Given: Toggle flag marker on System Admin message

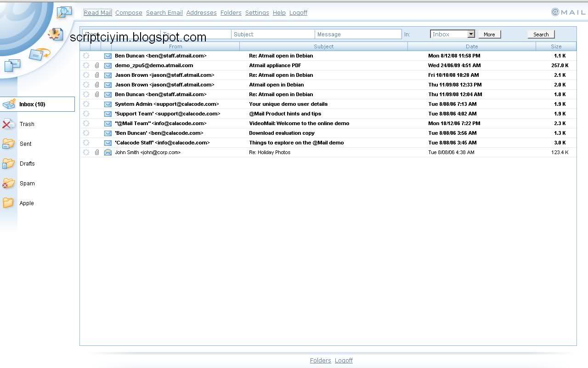Looking at the screenshot, I should pyautogui.click(x=86, y=104).
